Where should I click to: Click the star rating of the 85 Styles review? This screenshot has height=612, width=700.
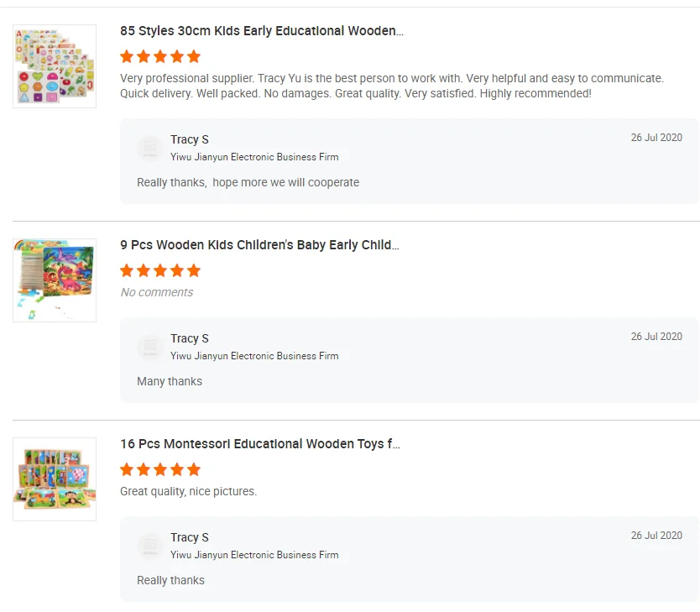[160, 56]
